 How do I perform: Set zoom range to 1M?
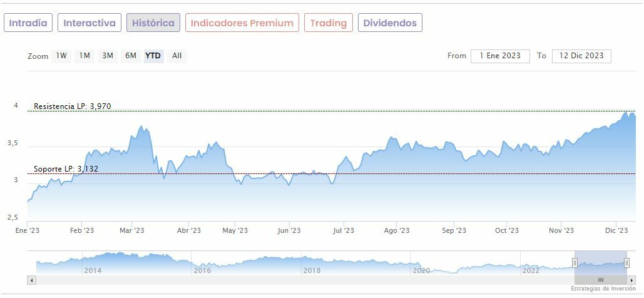[84, 56]
